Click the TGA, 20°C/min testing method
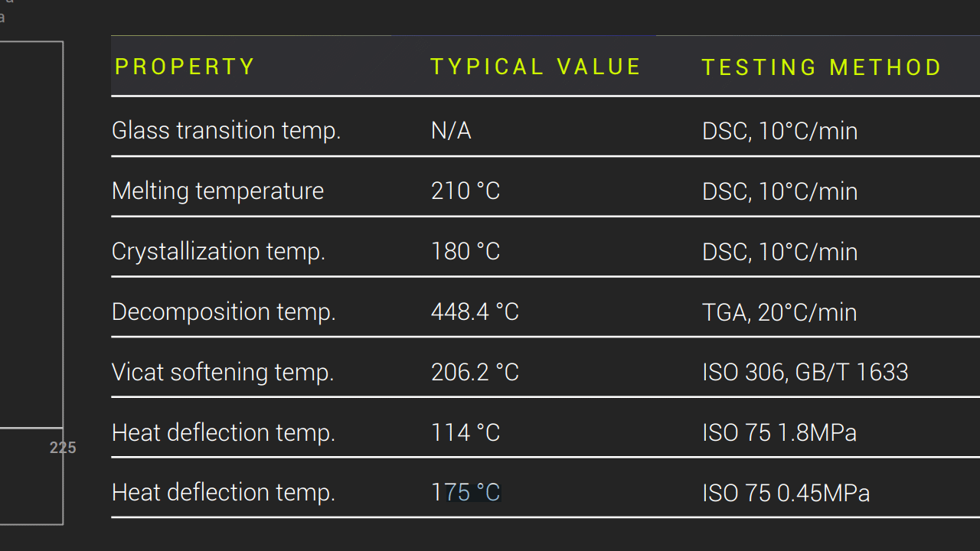The width and height of the screenshot is (980, 551). coord(779,311)
